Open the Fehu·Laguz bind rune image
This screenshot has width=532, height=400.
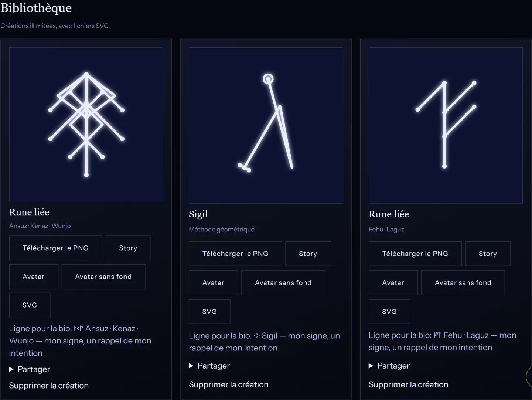[x=446, y=125]
